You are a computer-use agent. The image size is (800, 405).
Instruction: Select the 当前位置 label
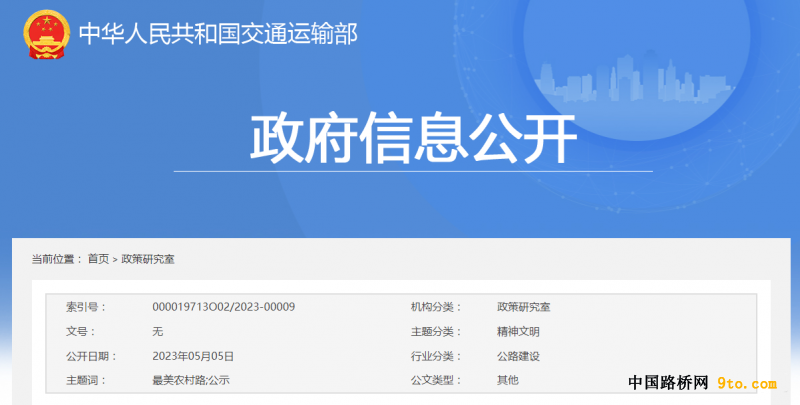[57, 259]
